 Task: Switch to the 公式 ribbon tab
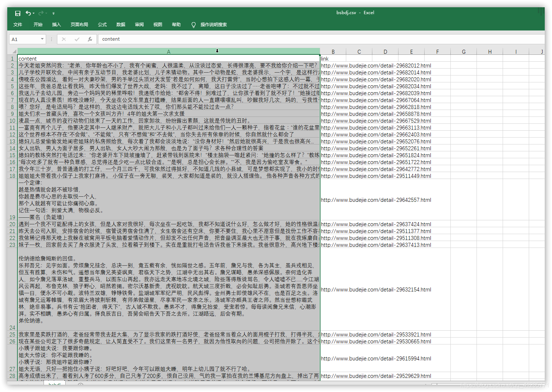(x=102, y=25)
